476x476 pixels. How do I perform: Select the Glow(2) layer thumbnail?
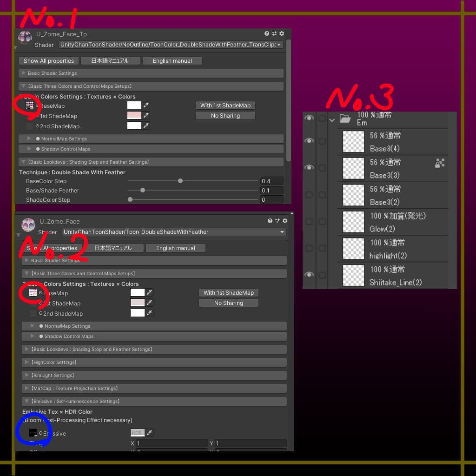[x=353, y=222]
